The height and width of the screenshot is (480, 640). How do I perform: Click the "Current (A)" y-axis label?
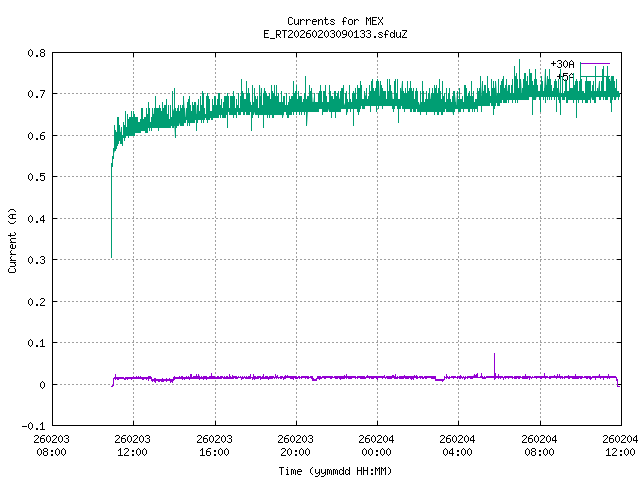click(x=12, y=240)
